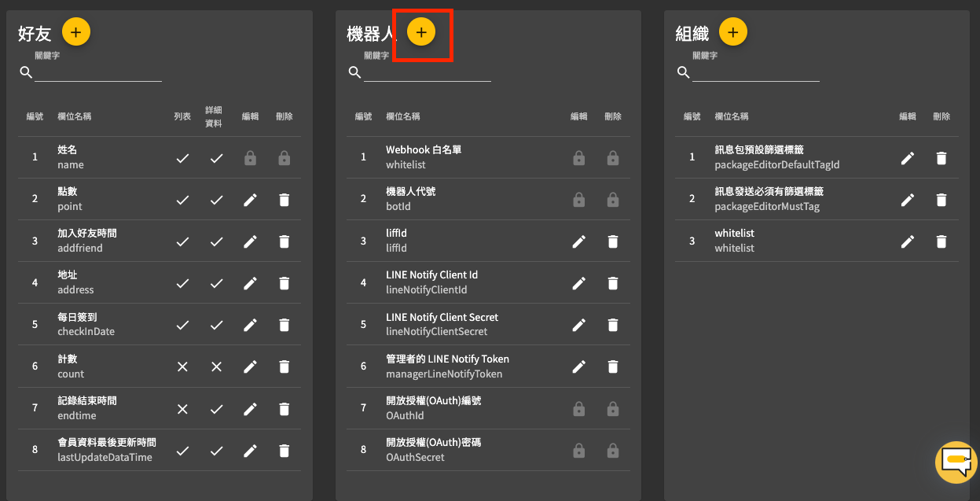The image size is (980, 501).
Task: Delete the LINE Notify Client Id field
Action: 613,283
